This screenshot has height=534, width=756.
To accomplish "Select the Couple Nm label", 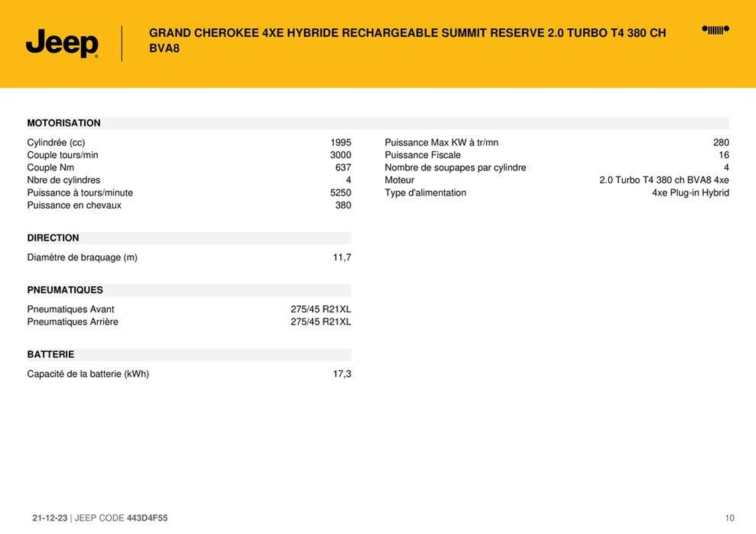I will pyautogui.click(x=50, y=168).
